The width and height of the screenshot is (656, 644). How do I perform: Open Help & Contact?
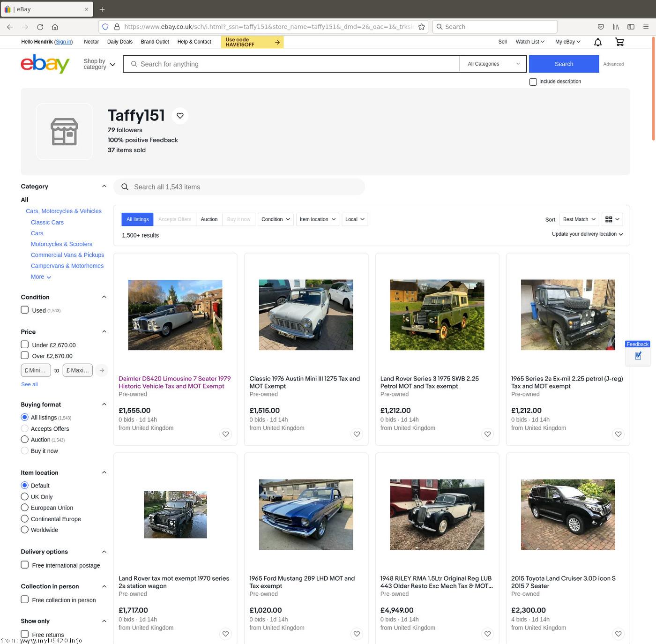click(194, 42)
